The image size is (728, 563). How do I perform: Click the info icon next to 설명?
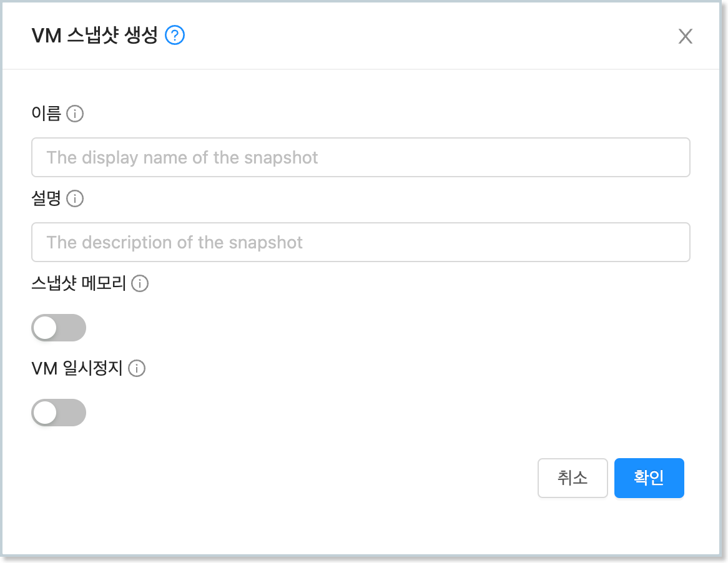75,198
